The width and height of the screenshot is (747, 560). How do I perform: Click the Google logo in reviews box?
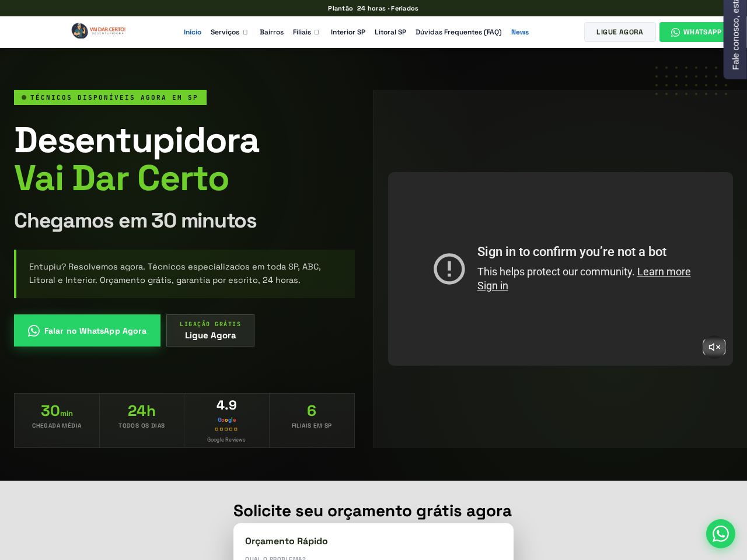click(226, 420)
